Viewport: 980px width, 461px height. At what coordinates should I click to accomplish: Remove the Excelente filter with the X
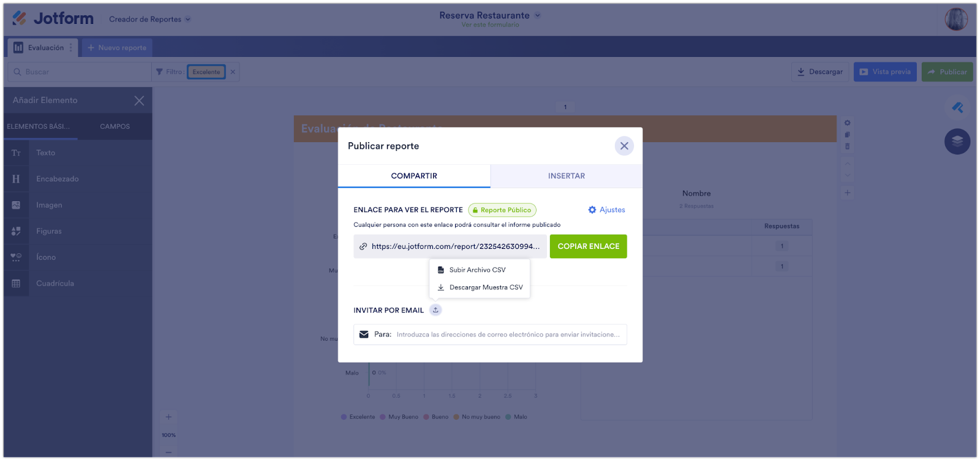coord(233,72)
